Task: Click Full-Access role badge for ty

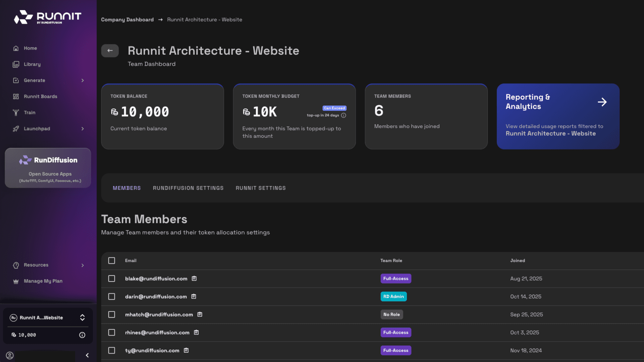Action: pos(396,350)
